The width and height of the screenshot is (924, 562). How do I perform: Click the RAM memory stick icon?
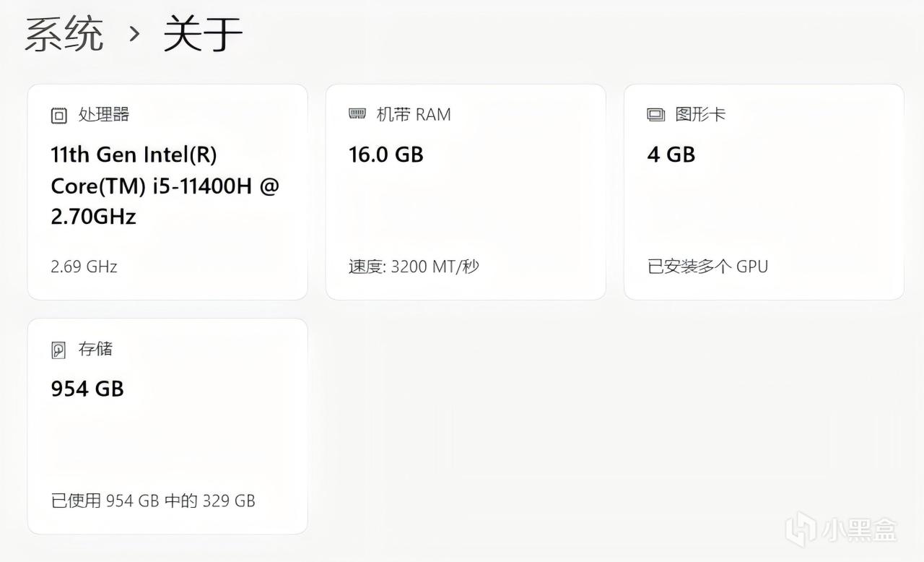pos(357,113)
